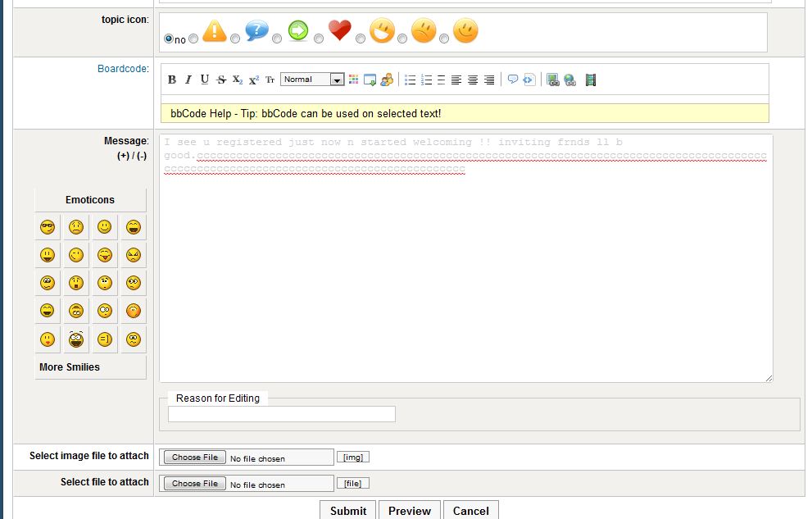
Task: Click the underline formatting icon
Action: click(205, 80)
